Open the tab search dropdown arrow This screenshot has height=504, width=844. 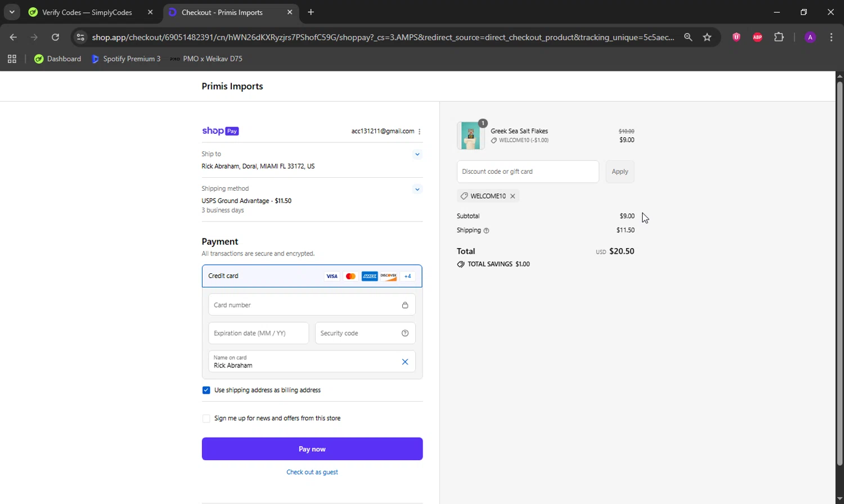(12, 12)
